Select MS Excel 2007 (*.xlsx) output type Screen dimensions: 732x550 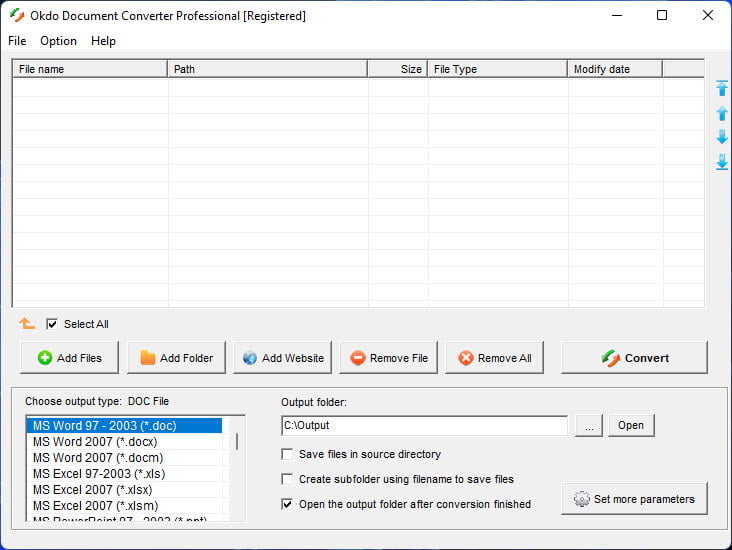[x=124, y=489]
